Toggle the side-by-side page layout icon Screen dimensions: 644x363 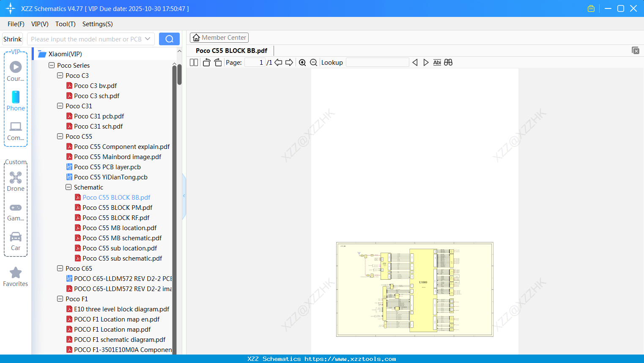click(x=194, y=63)
